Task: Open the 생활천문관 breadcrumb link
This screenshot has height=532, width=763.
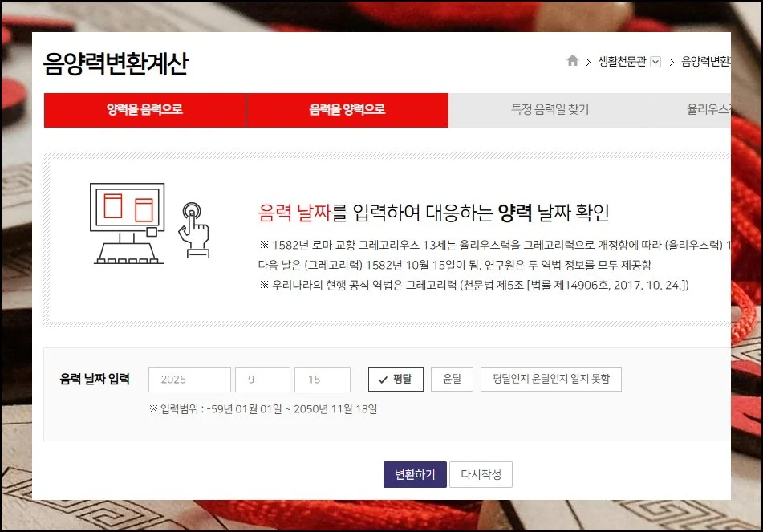Action: 621,62
